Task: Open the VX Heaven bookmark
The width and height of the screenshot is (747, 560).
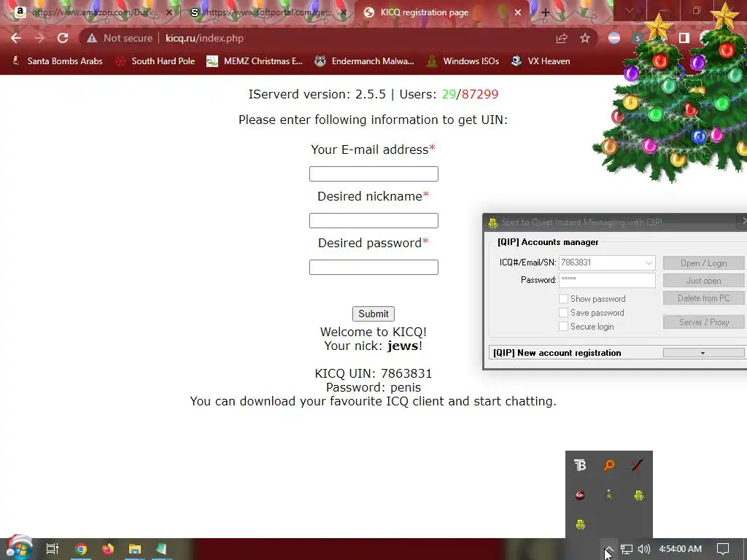Action: [x=541, y=61]
